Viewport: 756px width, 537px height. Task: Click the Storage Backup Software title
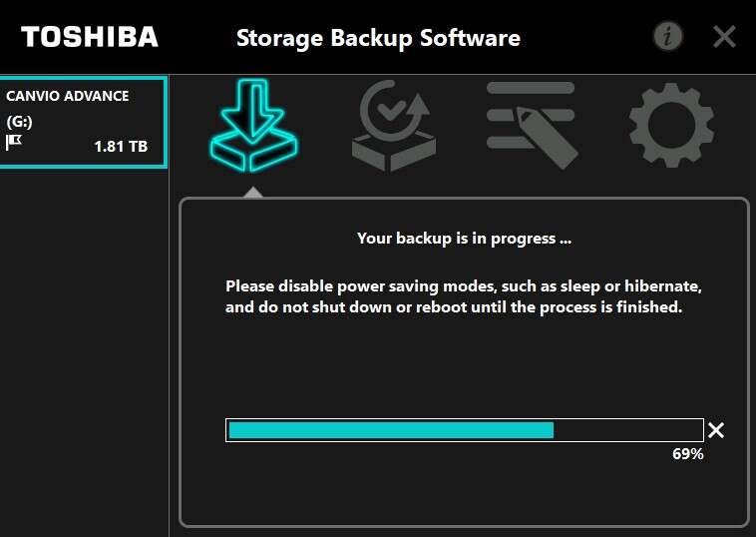tap(378, 39)
